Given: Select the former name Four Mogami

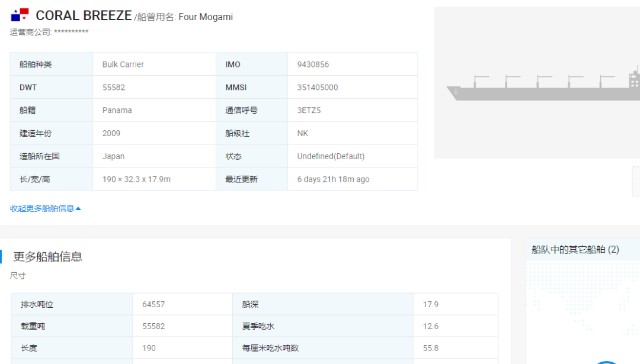Looking at the screenshot, I should [205, 17].
